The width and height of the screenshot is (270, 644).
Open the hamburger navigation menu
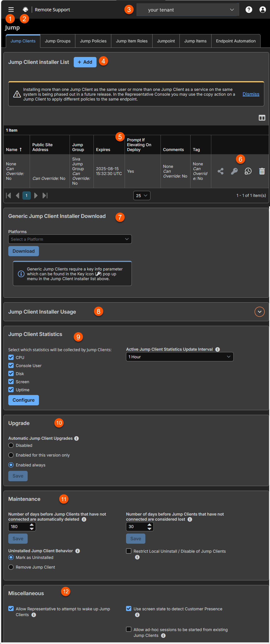point(11,9)
